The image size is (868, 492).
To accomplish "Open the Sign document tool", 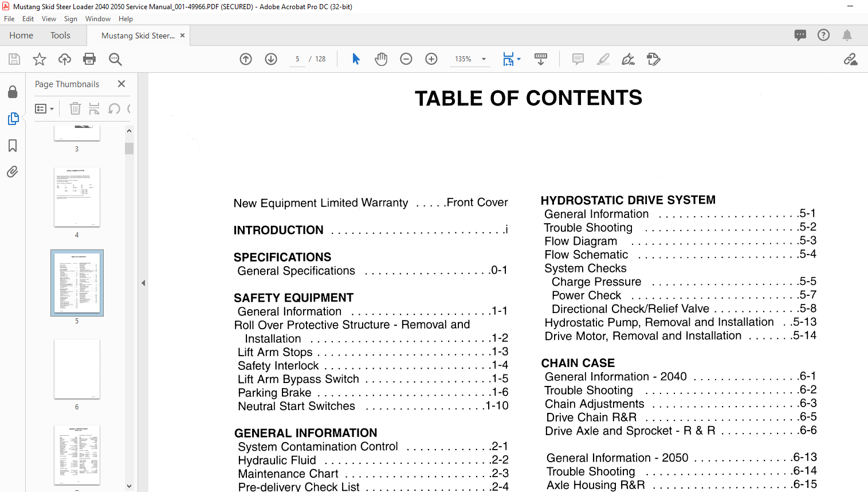I will 629,59.
